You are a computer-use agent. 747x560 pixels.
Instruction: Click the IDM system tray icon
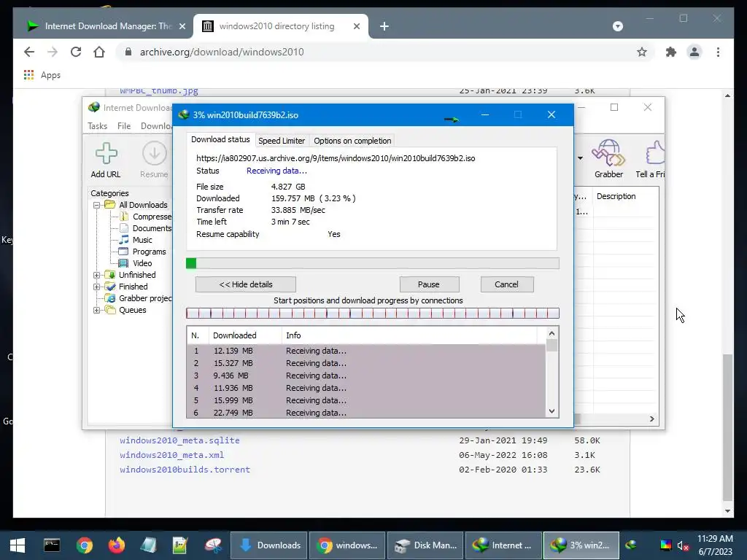coord(631,545)
